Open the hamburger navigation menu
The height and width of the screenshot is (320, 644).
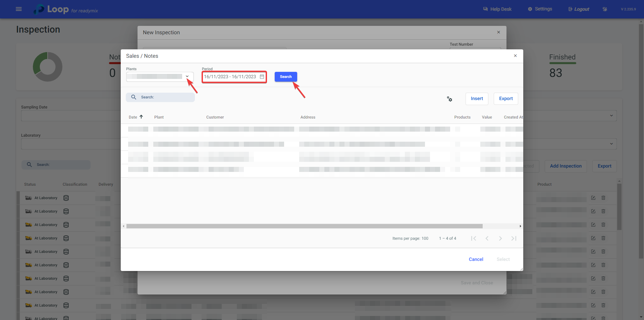pyautogui.click(x=19, y=9)
